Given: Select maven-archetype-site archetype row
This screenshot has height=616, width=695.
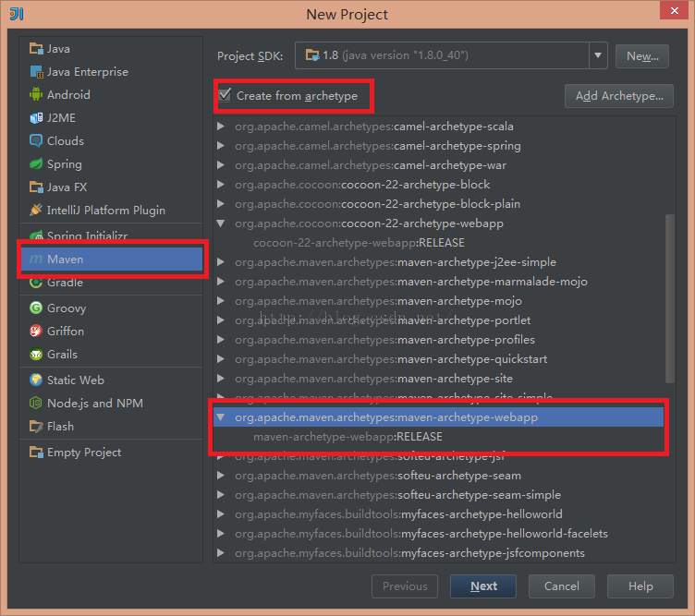Looking at the screenshot, I should [438, 379].
